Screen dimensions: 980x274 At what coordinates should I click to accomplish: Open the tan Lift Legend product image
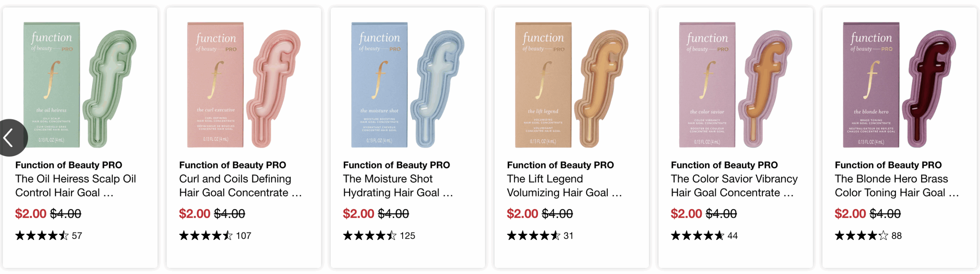click(572, 85)
